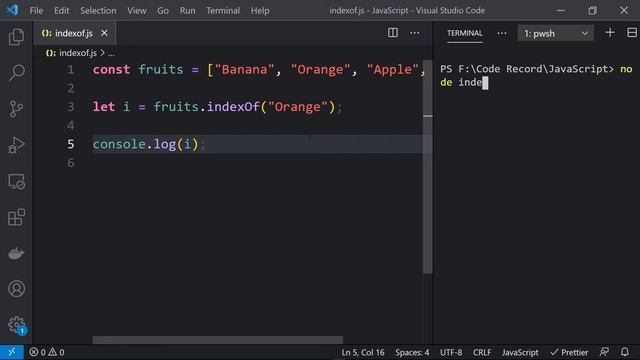
Task: Split the editor to the right
Action: click(x=393, y=33)
